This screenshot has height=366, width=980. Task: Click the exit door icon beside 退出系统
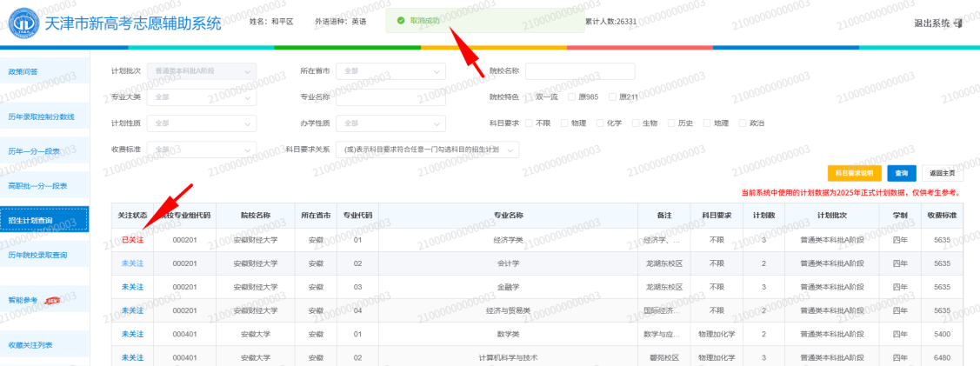pos(958,23)
